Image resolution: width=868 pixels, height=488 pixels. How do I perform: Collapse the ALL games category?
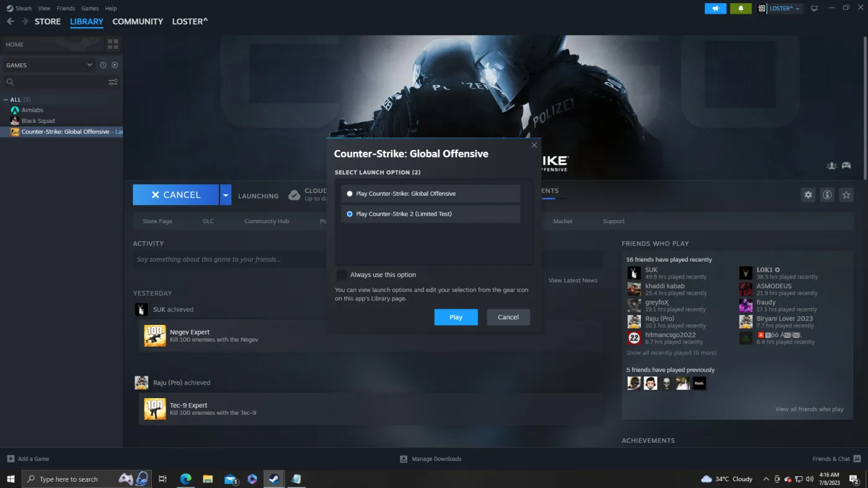[x=6, y=99]
